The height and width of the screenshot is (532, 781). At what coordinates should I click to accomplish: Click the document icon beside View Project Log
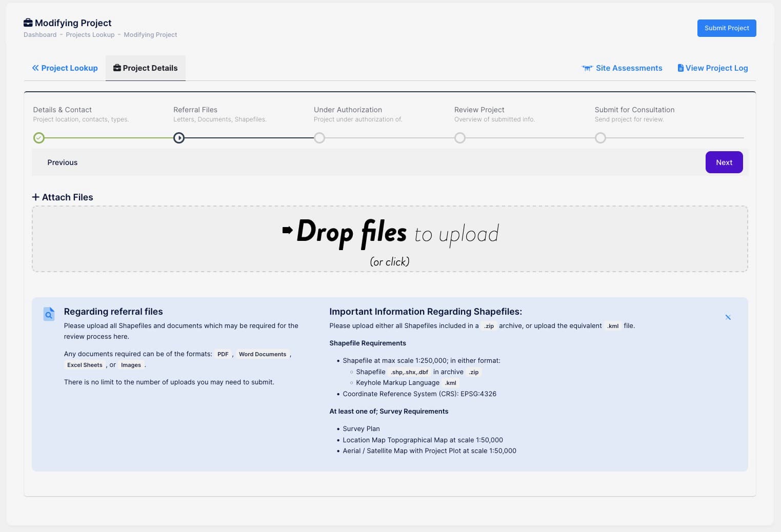point(680,68)
